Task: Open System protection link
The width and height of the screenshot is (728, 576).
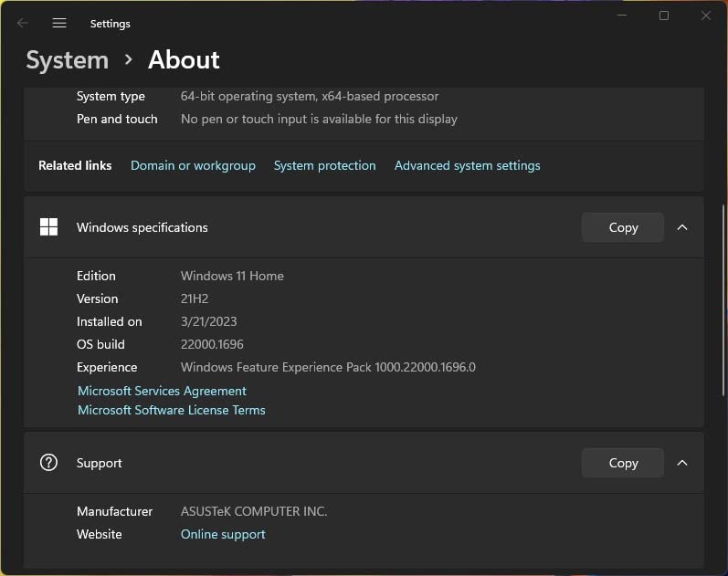Action: 324,166
